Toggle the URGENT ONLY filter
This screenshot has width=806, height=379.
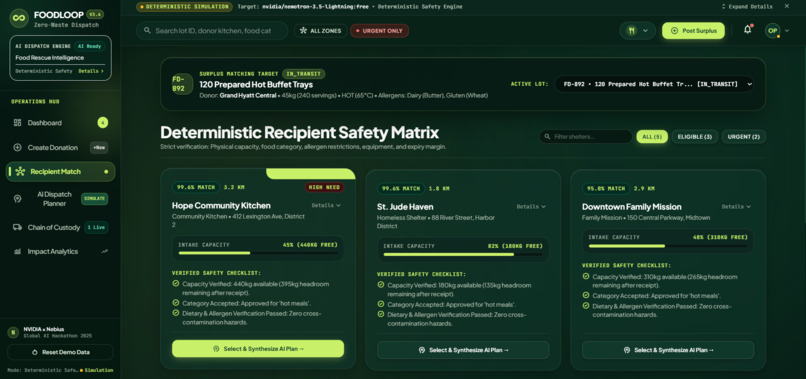(379, 31)
